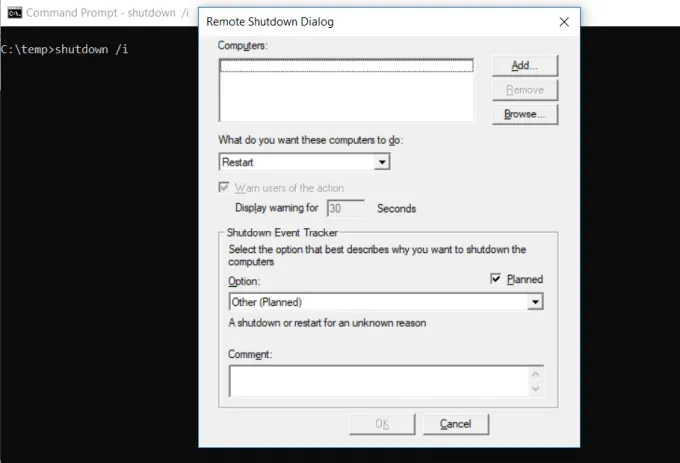The height and width of the screenshot is (463, 680).
Task: Click the Remove button
Action: 524,90
